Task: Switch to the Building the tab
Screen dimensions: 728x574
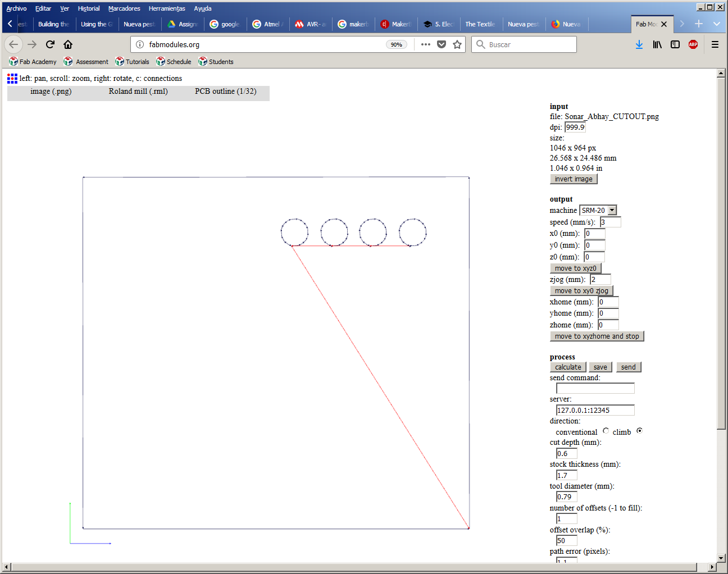Action: (x=54, y=24)
